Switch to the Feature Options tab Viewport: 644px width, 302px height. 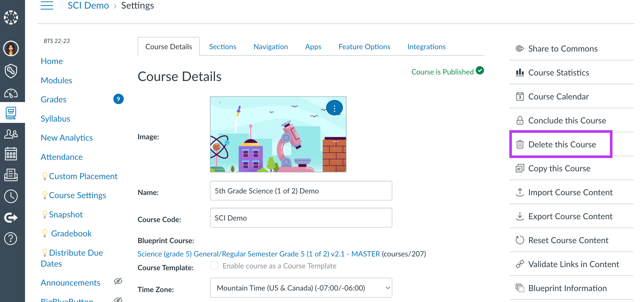click(364, 47)
